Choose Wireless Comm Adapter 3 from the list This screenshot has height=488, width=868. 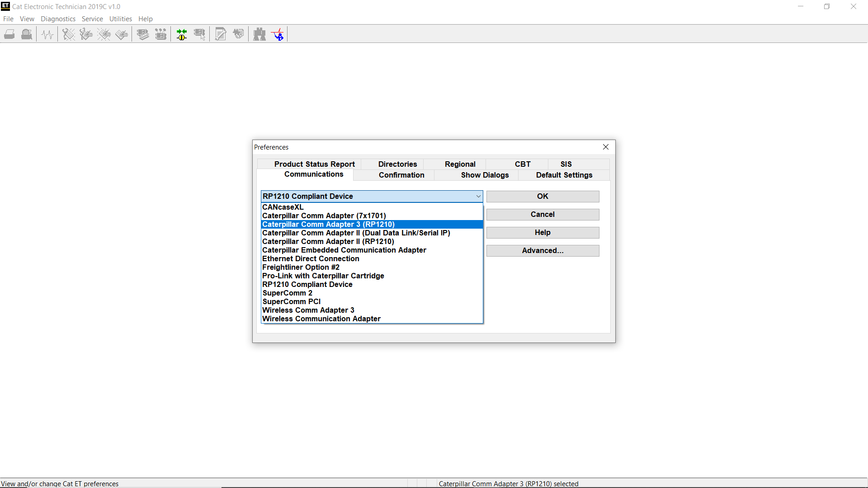[x=308, y=310]
